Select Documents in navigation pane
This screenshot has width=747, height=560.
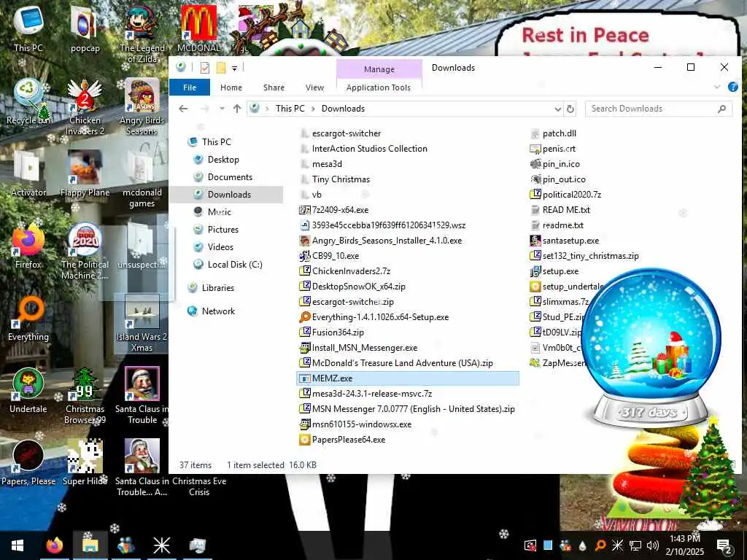tap(230, 177)
